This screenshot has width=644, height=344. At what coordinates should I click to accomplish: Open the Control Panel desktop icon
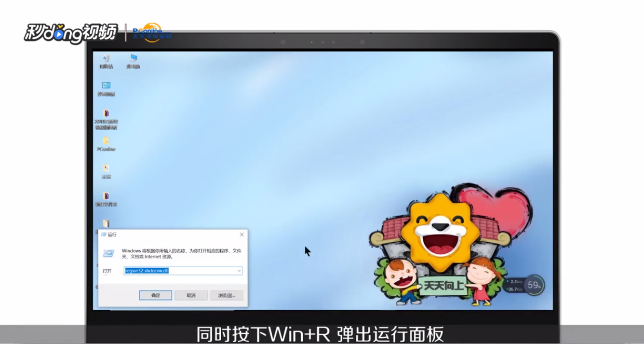[106, 89]
